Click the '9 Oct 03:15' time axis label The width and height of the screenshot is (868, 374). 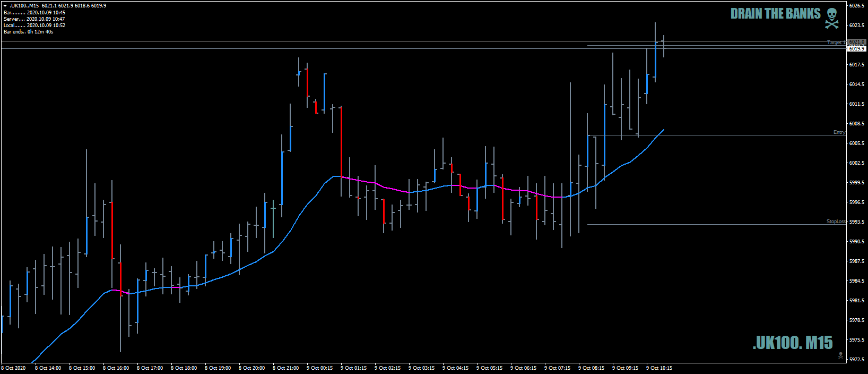click(x=421, y=368)
